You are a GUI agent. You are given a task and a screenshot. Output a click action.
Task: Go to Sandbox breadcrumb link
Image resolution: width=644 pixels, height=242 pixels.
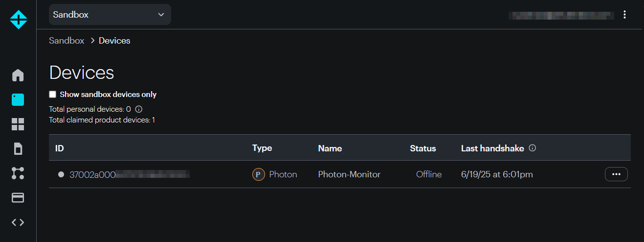[67, 41]
